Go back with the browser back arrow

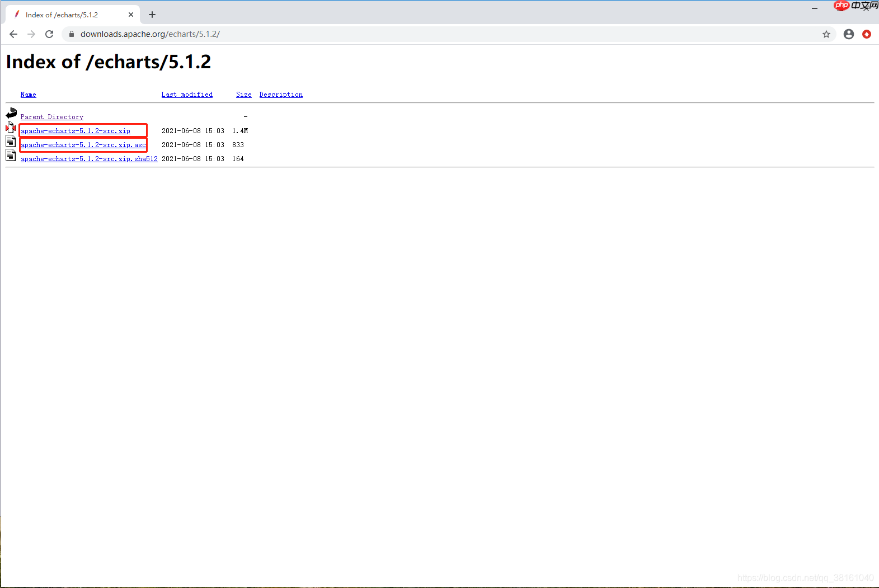[x=13, y=34]
